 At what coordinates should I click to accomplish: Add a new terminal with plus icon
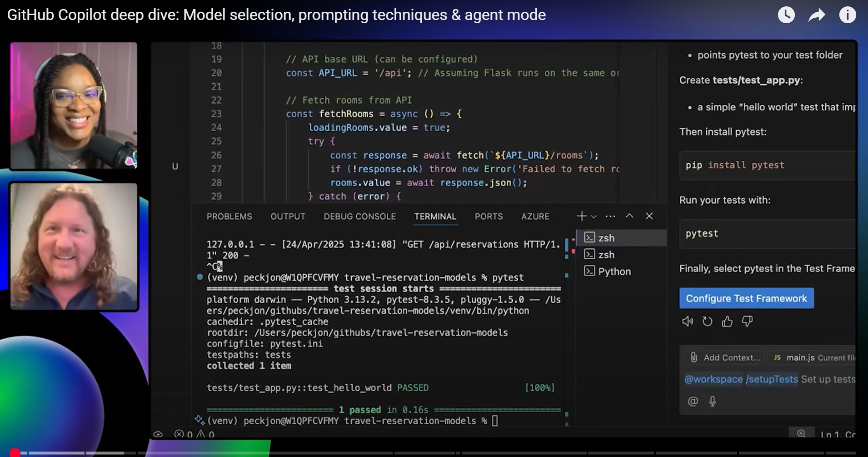point(581,216)
